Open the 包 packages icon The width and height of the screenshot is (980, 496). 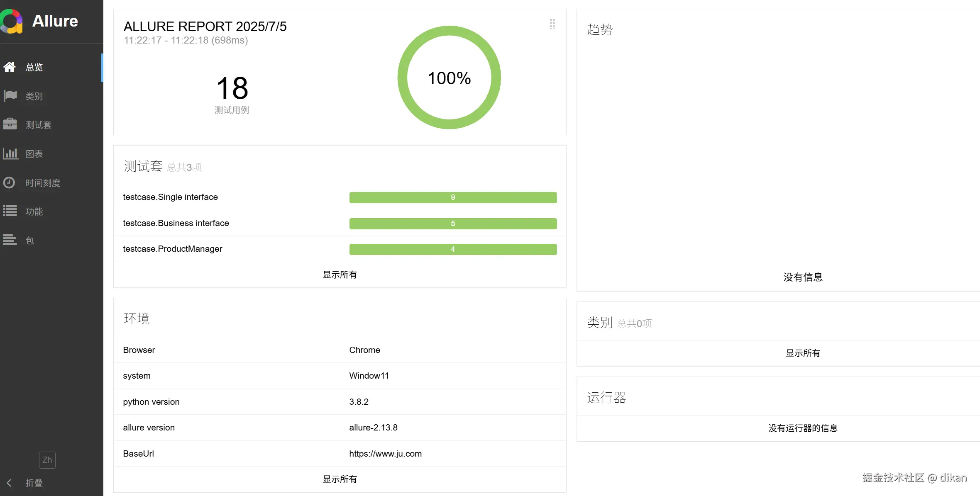coord(10,240)
